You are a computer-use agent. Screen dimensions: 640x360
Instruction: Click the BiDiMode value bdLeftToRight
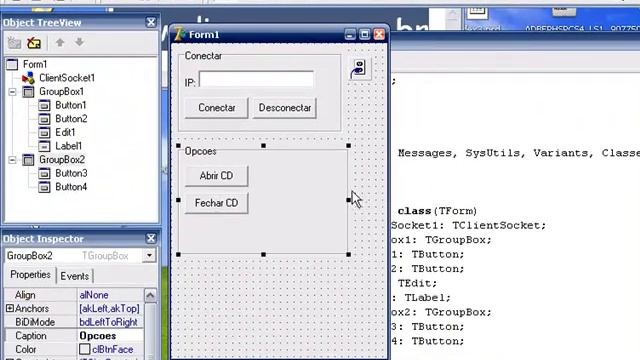point(108,322)
